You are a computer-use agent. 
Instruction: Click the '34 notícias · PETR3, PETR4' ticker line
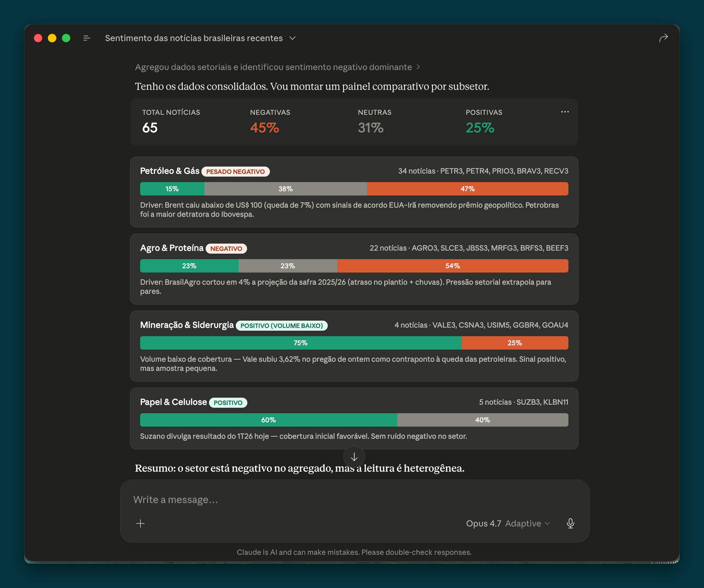(483, 171)
